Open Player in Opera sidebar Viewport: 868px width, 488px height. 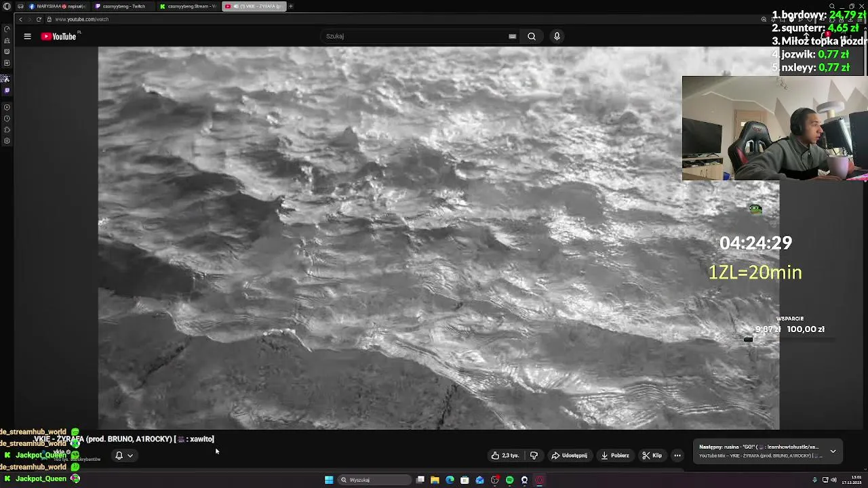[7, 107]
